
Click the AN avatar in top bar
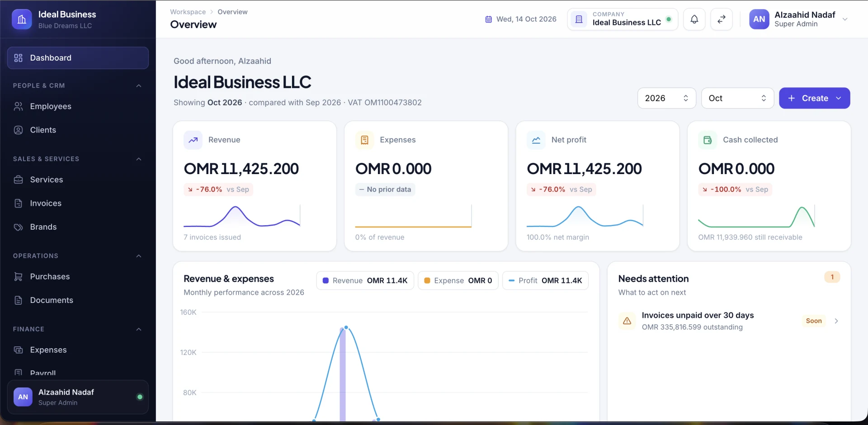pyautogui.click(x=759, y=19)
